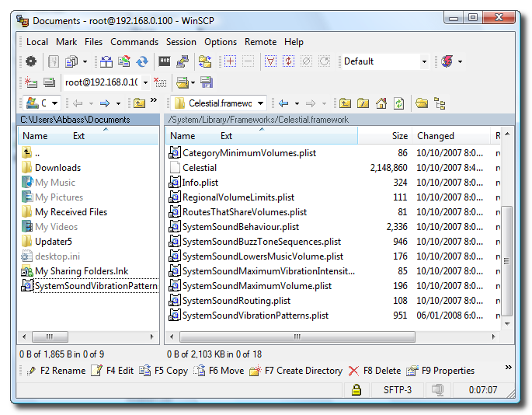Screen dimensions: 532x415
Task: Open terminal console icon in toolbar
Action: (165, 61)
